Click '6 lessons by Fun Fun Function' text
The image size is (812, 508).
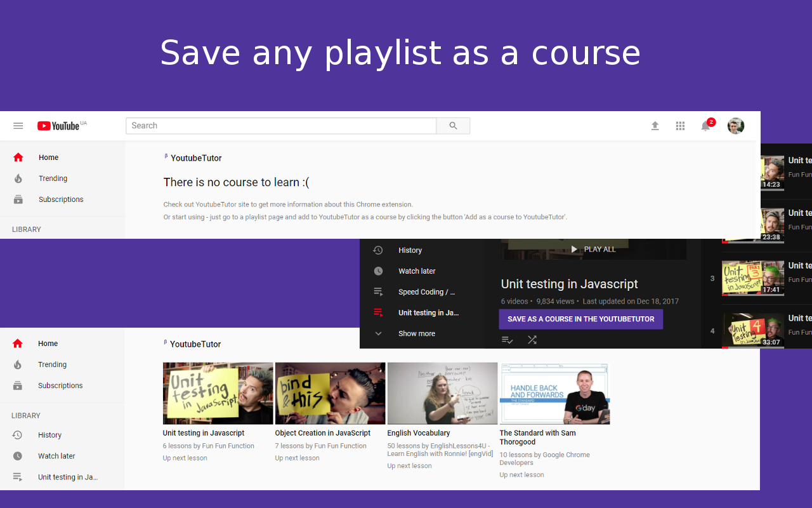[x=209, y=446]
